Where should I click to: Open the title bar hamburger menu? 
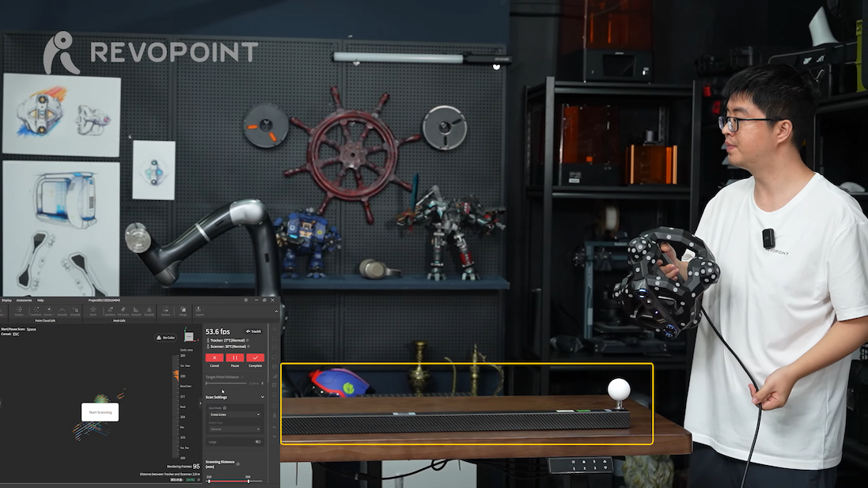246,300
